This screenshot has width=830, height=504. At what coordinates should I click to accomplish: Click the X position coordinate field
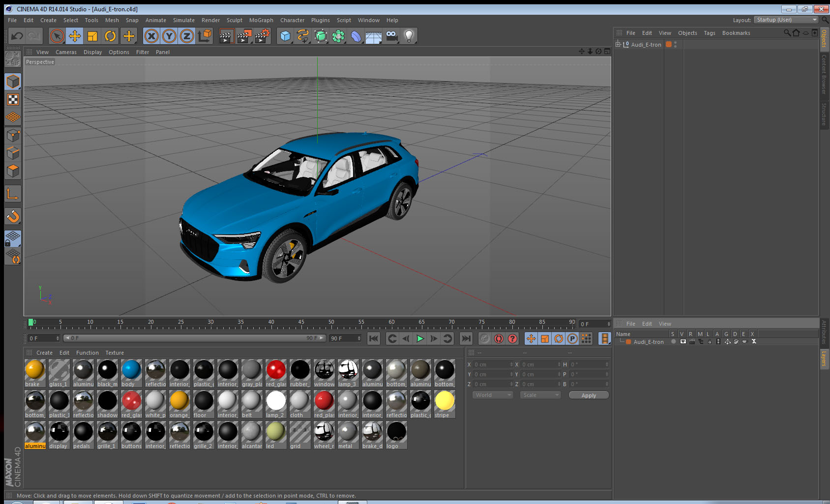492,364
